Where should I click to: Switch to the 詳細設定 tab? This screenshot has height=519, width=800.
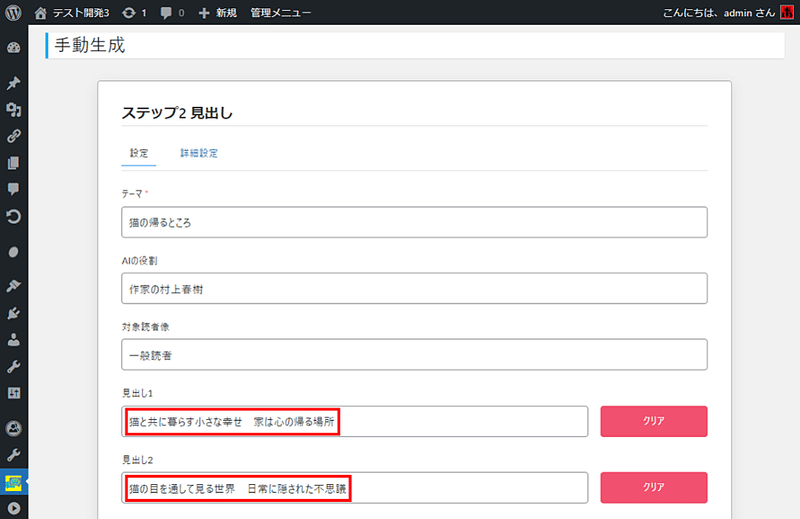pos(199,153)
